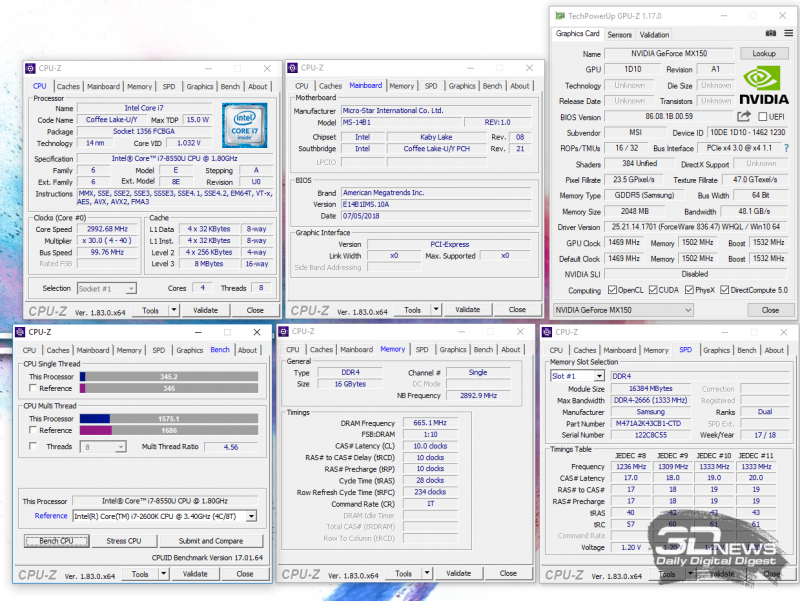Click the multi thread Reference bar (1686)
This screenshot has width=800, height=601.
coord(169,431)
